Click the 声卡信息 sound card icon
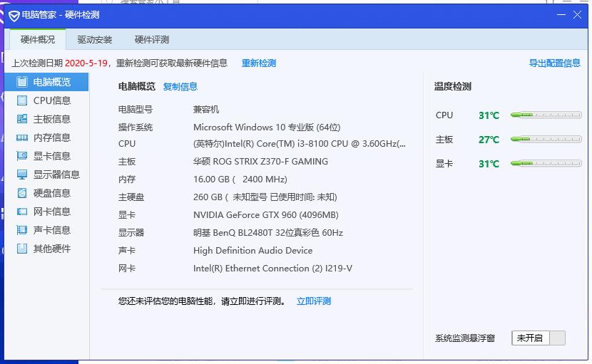Screen dimensions: 592x364 pos(22,230)
